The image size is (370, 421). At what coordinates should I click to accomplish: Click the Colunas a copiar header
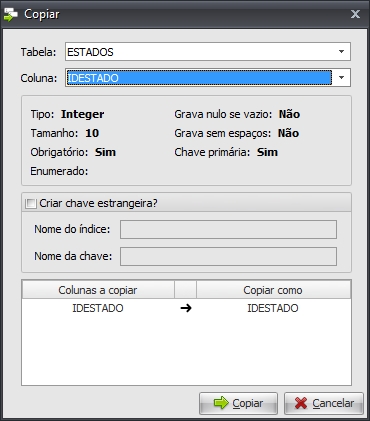click(98, 290)
